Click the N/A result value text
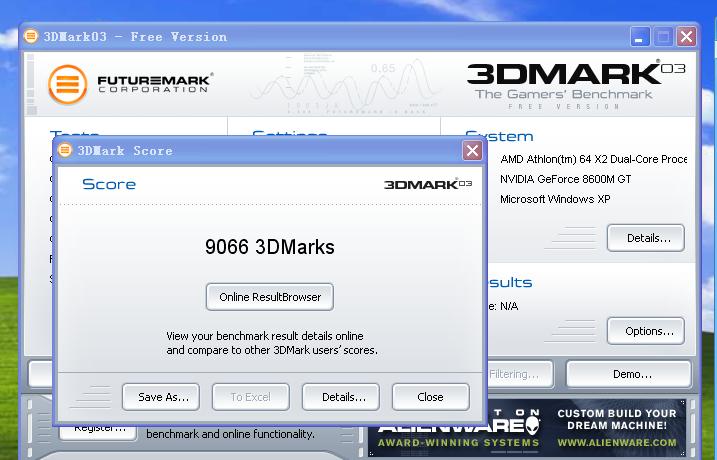This screenshot has width=717, height=460. tap(509, 306)
